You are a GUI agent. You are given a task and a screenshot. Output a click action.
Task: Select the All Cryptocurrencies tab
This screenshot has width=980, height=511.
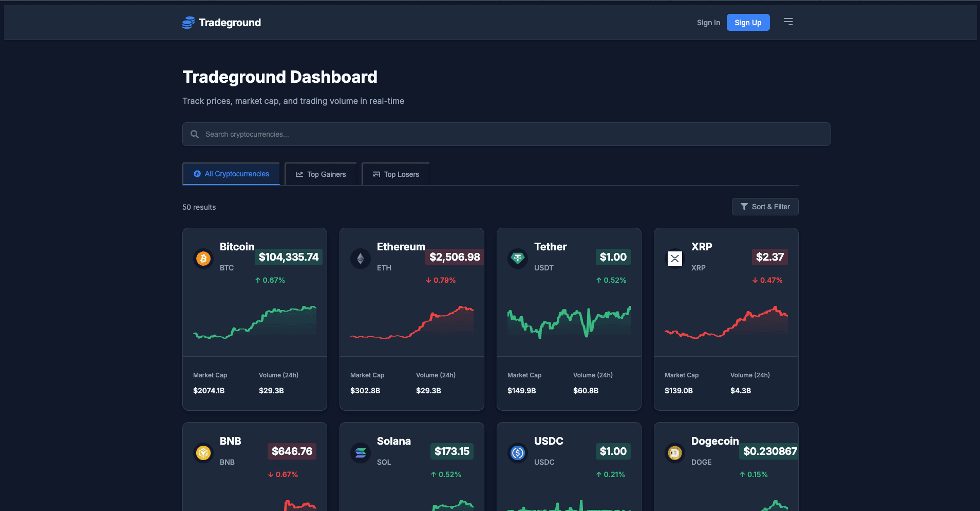[x=231, y=174]
